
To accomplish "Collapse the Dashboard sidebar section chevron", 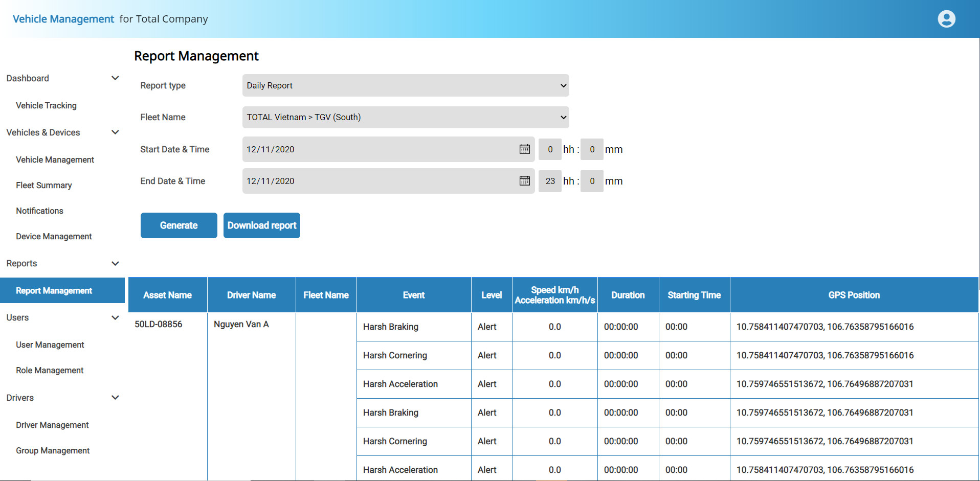I will (115, 78).
